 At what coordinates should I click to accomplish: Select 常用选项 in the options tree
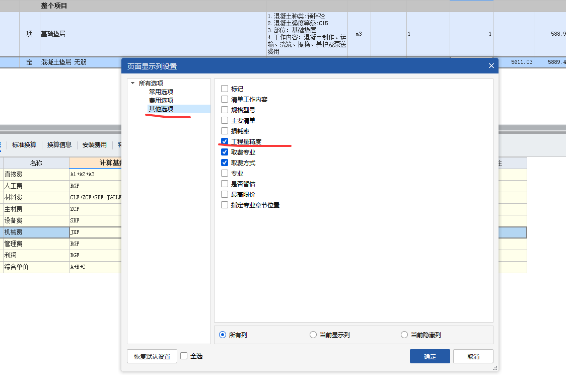pyautogui.click(x=161, y=92)
